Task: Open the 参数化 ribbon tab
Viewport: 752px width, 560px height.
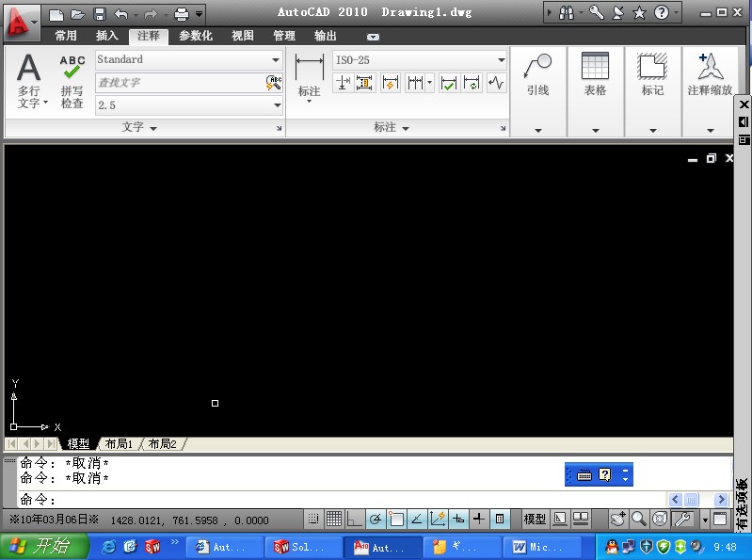Action: click(x=195, y=36)
